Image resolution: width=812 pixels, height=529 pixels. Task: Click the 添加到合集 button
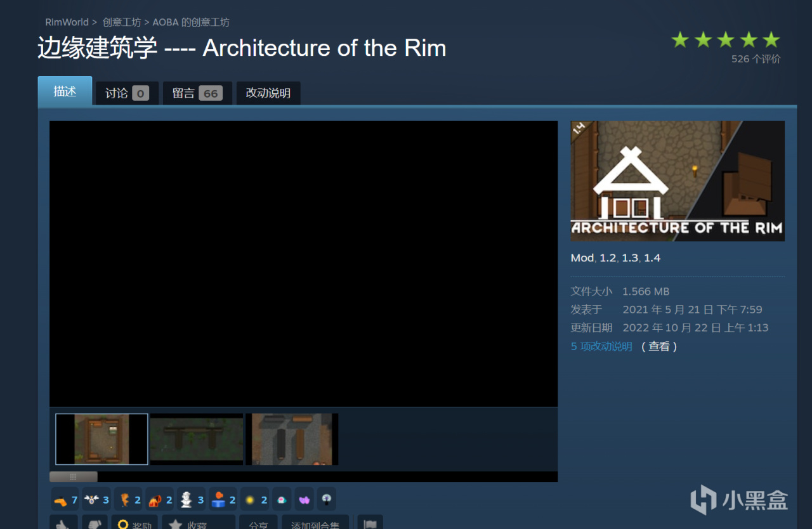(x=315, y=522)
